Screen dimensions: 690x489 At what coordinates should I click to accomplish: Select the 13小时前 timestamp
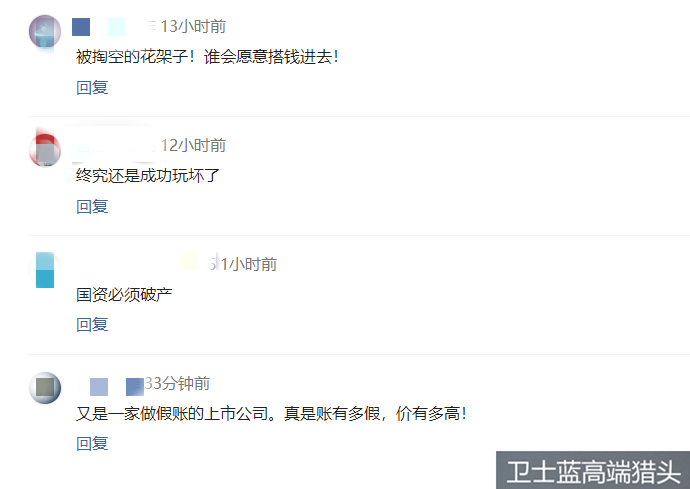coord(193,26)
